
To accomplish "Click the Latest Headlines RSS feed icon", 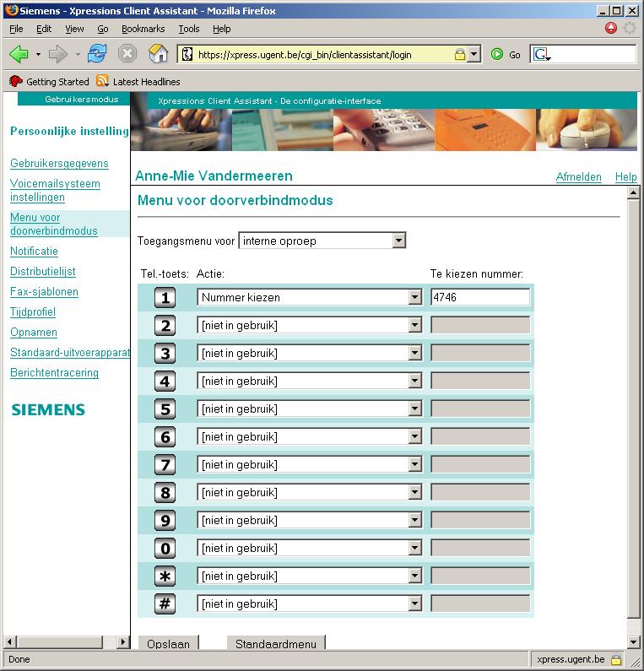I will click(103, 82).
